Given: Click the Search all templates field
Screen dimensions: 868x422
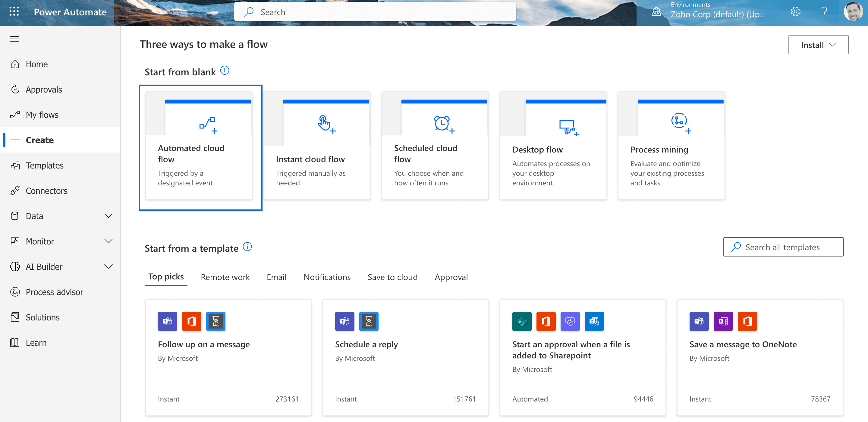Looking at the screenshot, I should [x=783, y=247].
